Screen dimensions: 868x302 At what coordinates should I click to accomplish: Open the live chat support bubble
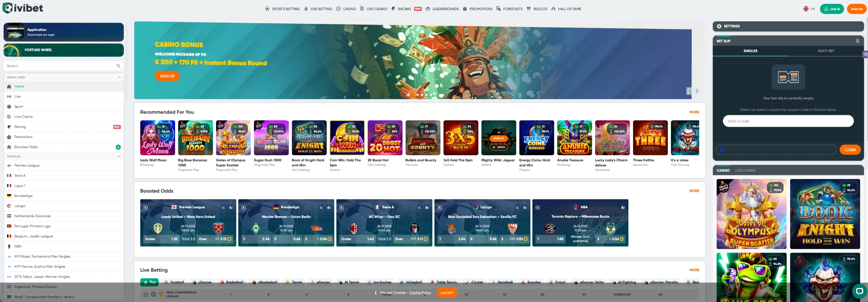tap(859, 291)
